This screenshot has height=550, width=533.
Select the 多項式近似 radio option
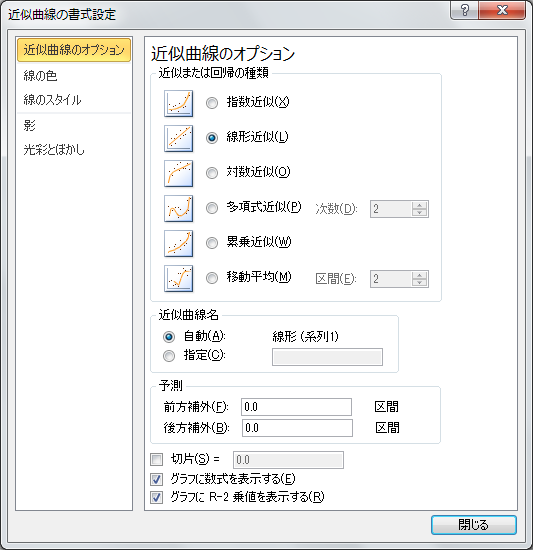pyautogui.click(x=212, y=208)
